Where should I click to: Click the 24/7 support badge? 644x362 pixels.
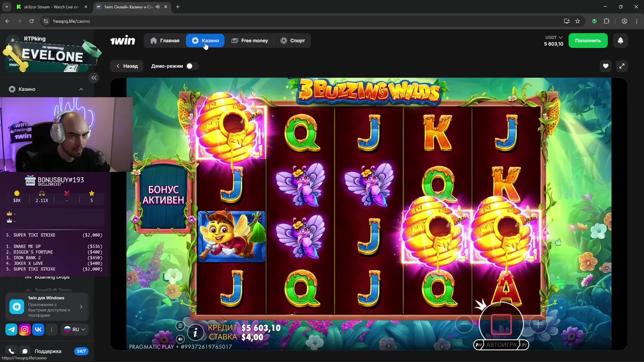click(x=81, y=351)
